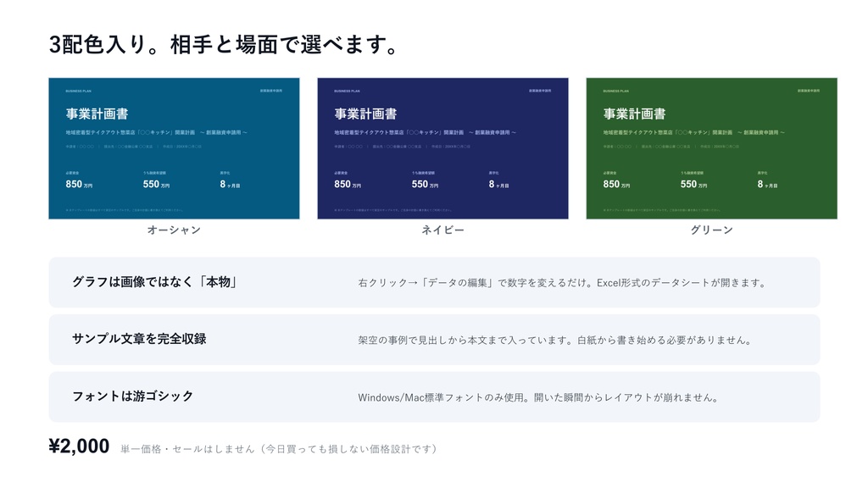The image size is (868, 488).
Task: Click the フォントは游ゴシック feature title
Action: click(x=133, y=396)
